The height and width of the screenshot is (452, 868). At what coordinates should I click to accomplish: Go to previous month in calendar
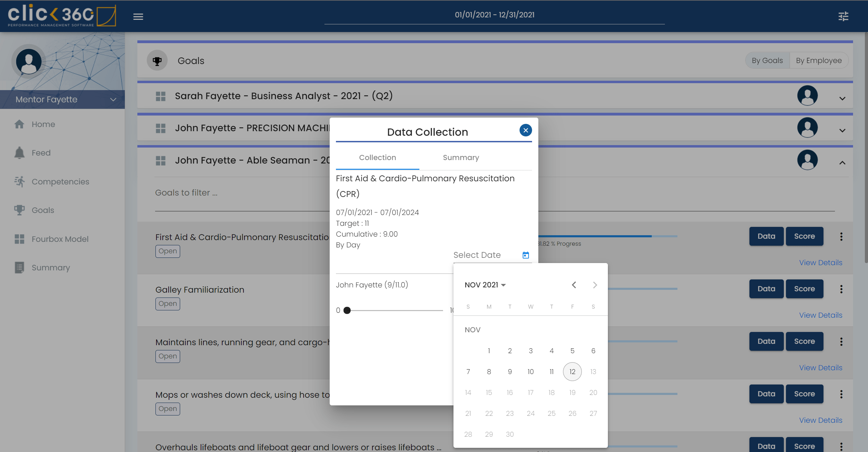(x=574, y=285)
